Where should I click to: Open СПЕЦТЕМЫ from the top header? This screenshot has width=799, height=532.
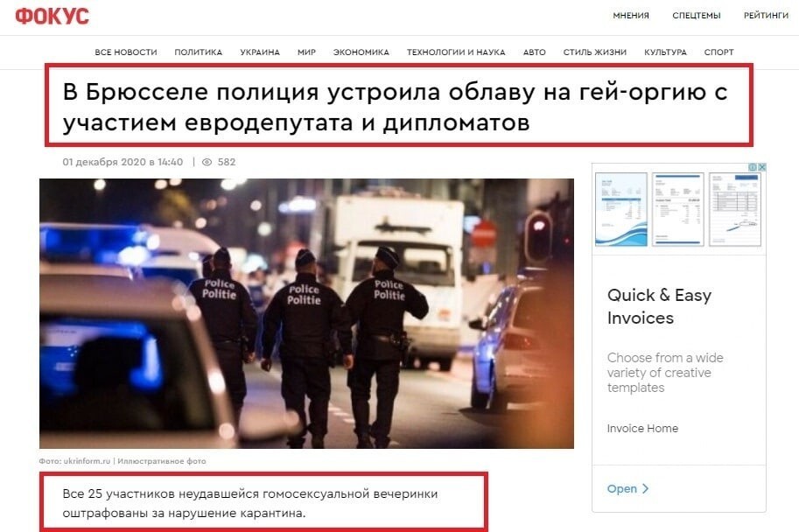[x=696, y=15]
